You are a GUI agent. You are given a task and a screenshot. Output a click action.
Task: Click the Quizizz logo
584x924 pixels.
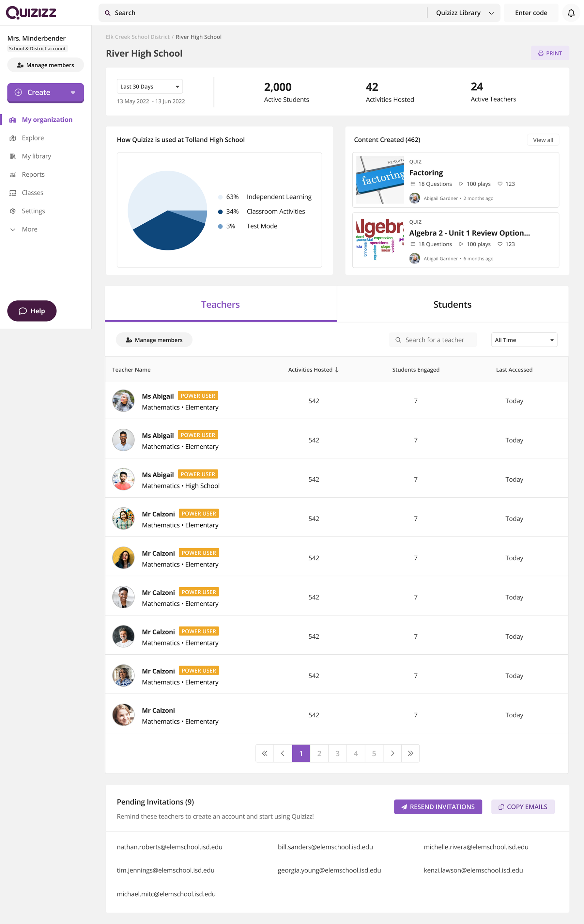(x=31, y=12)
